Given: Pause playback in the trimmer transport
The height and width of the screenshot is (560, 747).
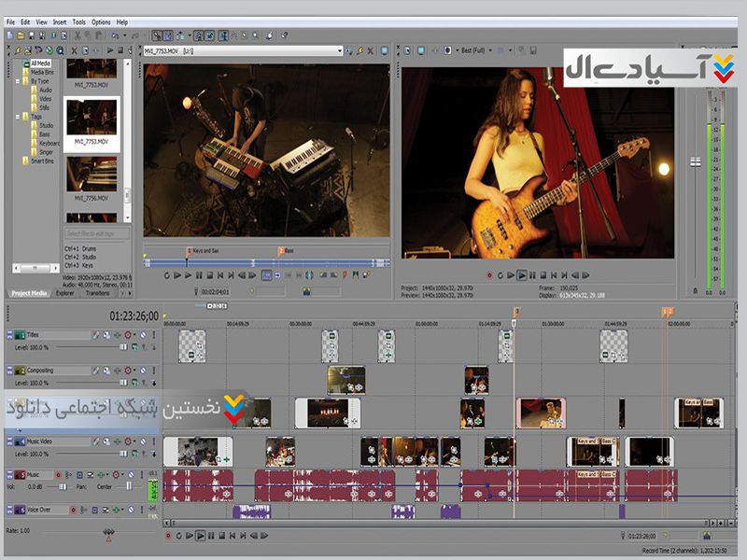Looking at the screenshot, I should tap(200, 275).
